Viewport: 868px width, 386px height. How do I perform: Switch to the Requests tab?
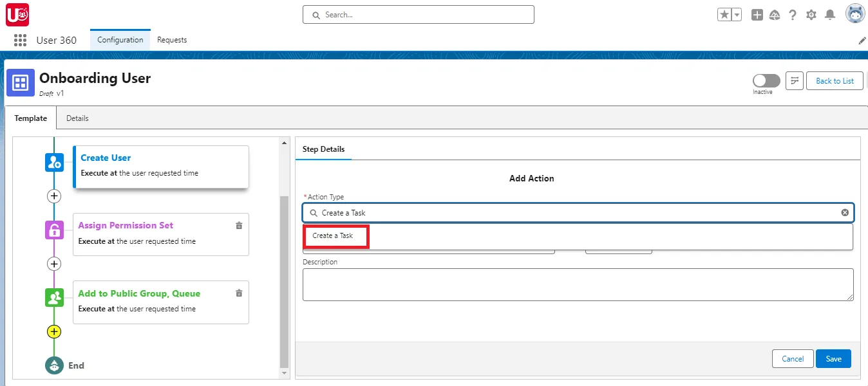pyautogui.click(x=171, y=39)
